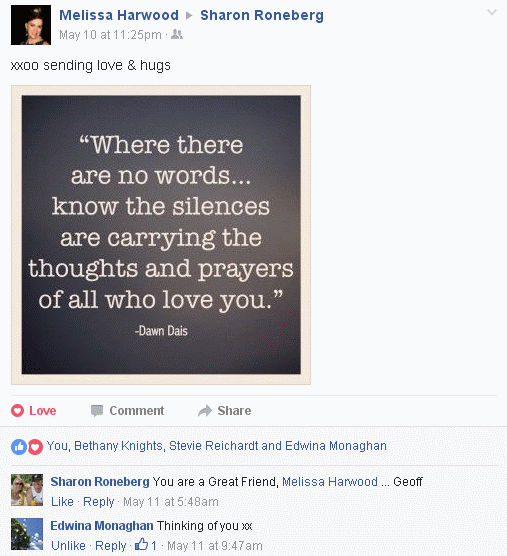Open tagged Melissa Harwood link in comment
This screenshot has height=556, width=507.
point(330,482)
